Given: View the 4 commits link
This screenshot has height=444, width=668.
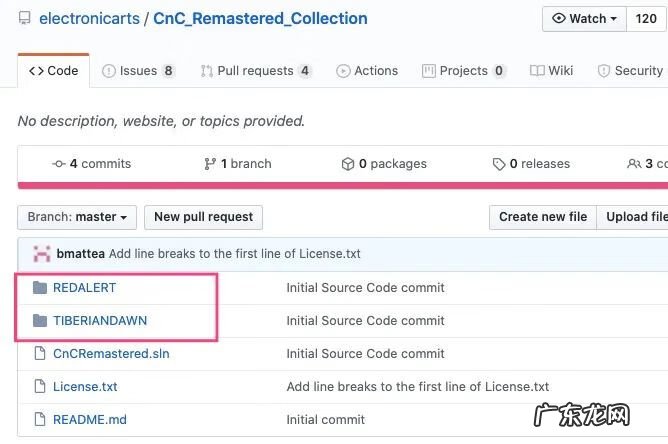Looking at the screenshot, I should coord(92,164).
